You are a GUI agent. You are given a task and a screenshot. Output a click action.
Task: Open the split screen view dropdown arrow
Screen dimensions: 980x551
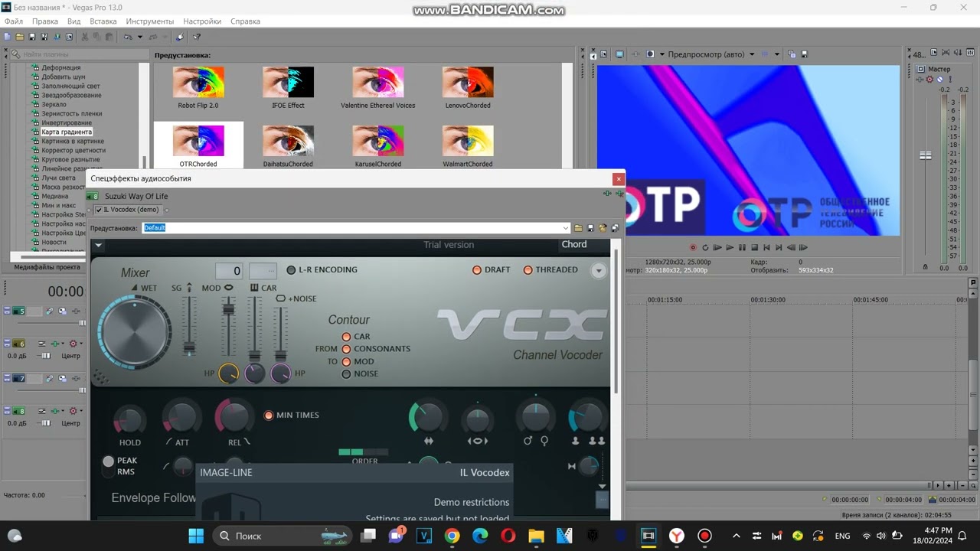pos(662,54)
